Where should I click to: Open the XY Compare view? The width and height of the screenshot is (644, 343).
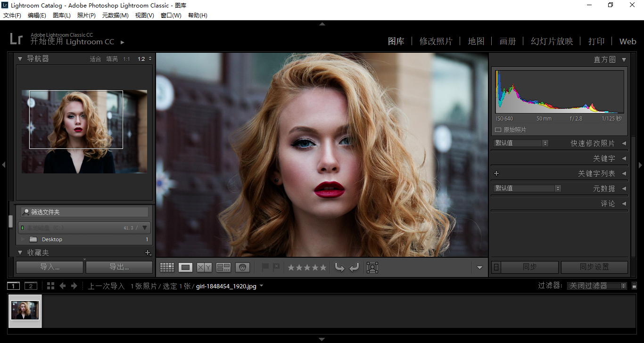pos(204,268)
